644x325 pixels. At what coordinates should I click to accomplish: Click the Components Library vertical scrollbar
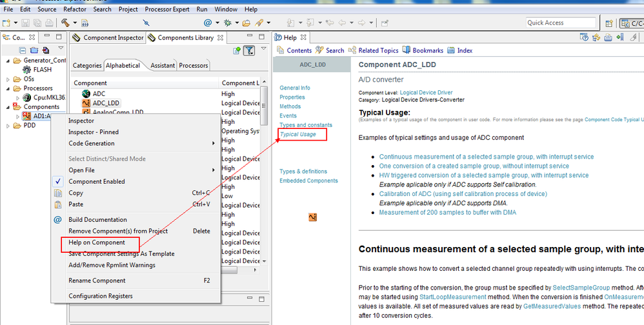(x=264, y=104)
